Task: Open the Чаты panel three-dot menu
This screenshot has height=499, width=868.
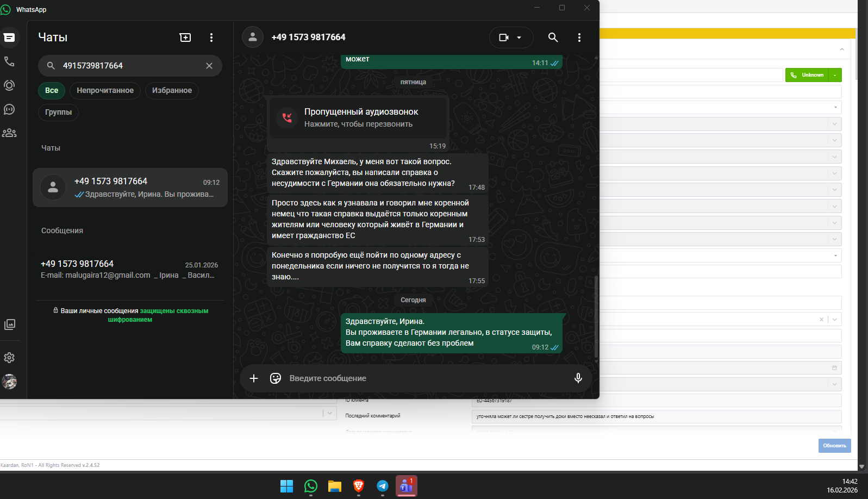Action: pos(211,38)
